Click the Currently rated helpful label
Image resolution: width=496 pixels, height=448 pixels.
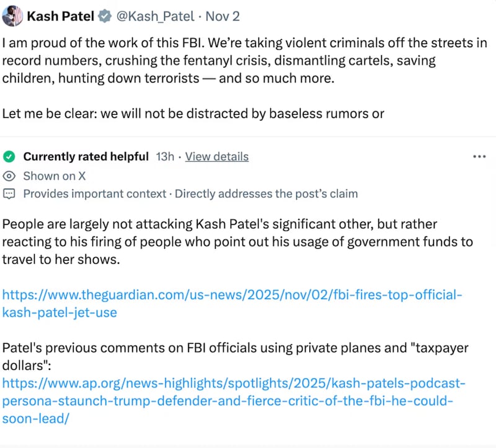tap(86, 156)
